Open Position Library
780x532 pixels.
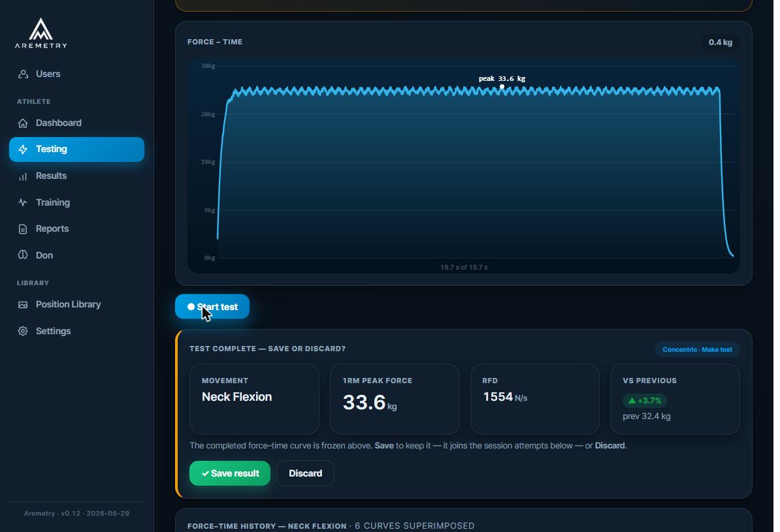tap(76, 304)
